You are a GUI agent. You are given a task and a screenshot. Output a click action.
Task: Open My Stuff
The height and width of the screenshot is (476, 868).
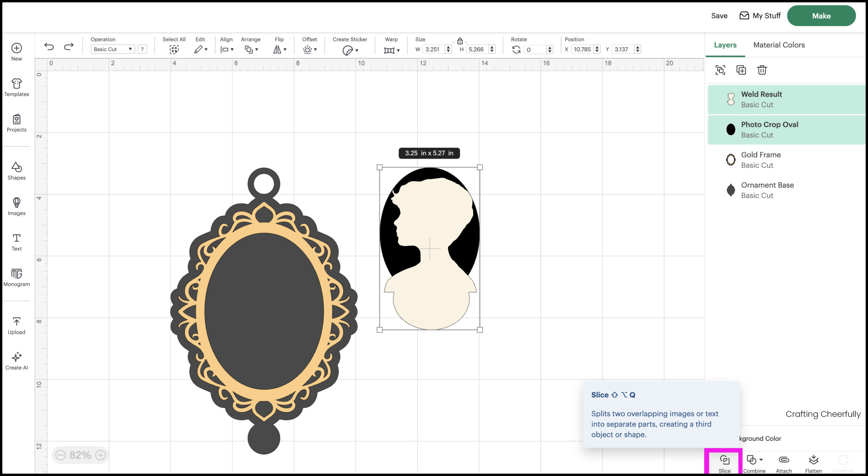coord(759,16)
